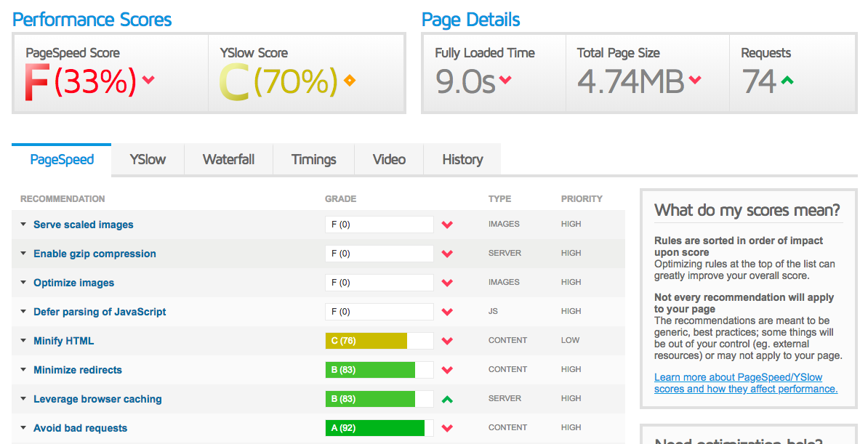Viewport: 868px width, 444px height.
Task: Expand the Avoid bad requests triangle
Action: [x=23, y=427]
